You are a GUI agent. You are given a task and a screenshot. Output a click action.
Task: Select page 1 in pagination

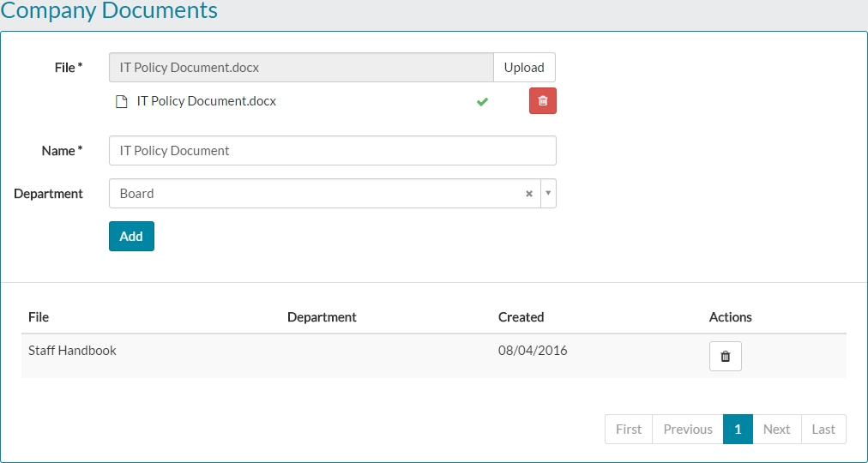pyautogui.click(x=738, y=430)
